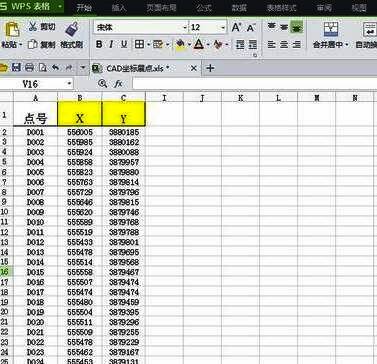The image size is (377, 364).
Task: Open the Name Box V16 dropdown
Action: coord(69,83)
